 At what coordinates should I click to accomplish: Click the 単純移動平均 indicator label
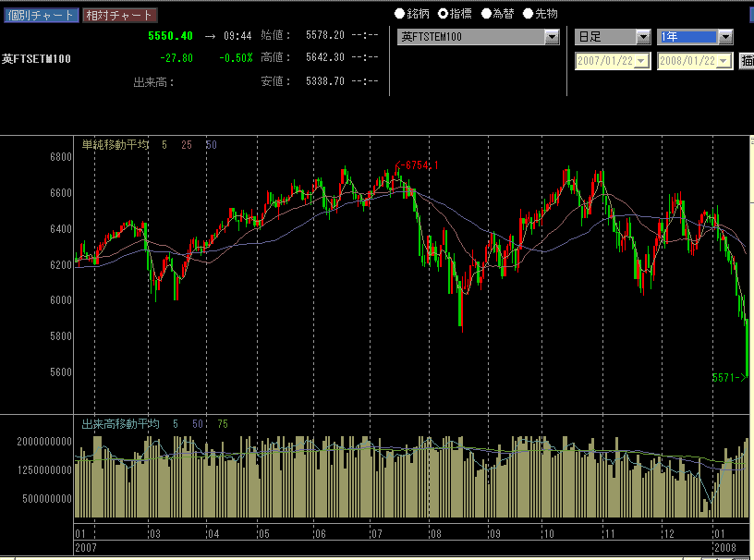[115, 145]
